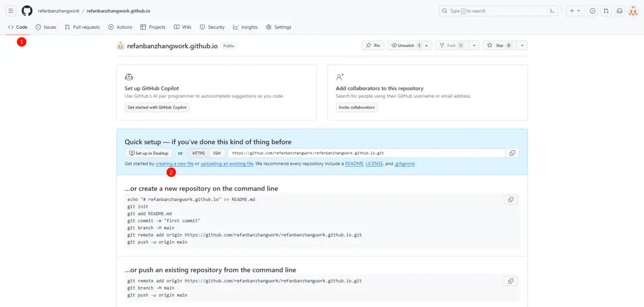644x307 pixels.
Task: Pin this repository
Action: click(373, 46)
